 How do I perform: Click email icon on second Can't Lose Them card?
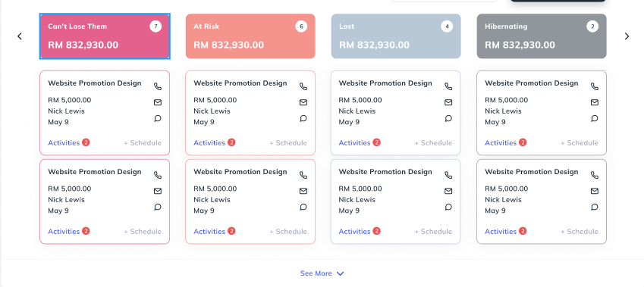[158, 191]
